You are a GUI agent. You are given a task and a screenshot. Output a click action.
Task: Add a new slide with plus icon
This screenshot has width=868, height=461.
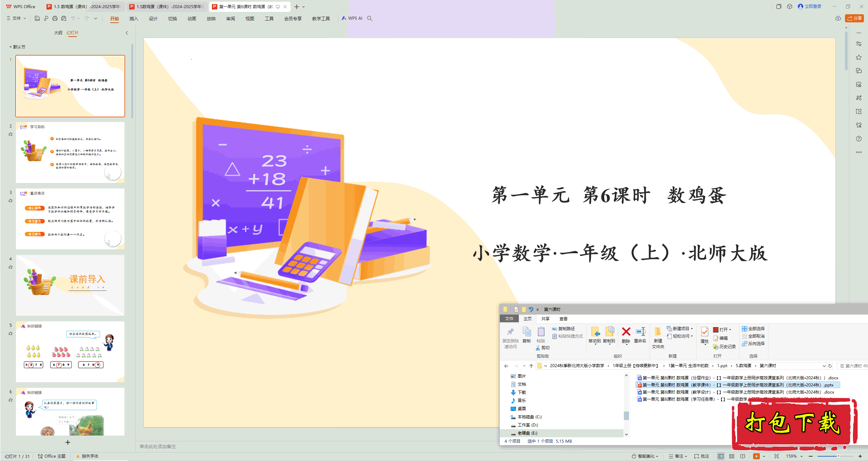pyautogui.click(x=68, y=442)
